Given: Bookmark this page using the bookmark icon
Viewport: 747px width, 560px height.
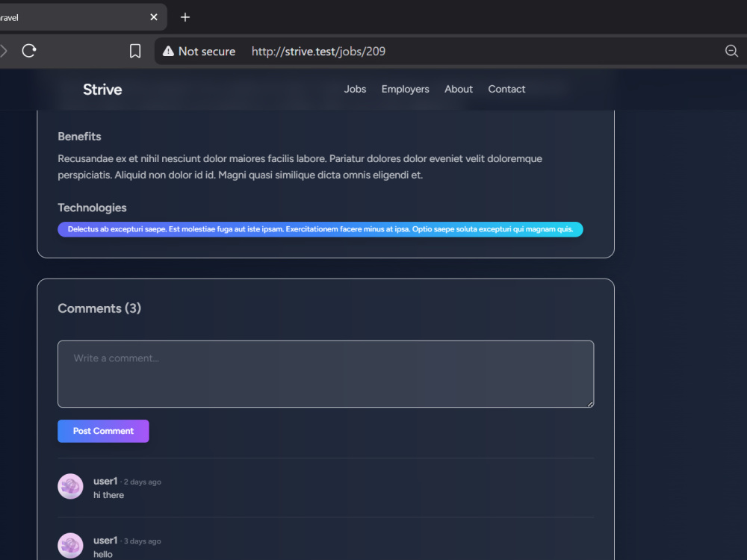Looking at the screenshot, I should tap(135, 51).
